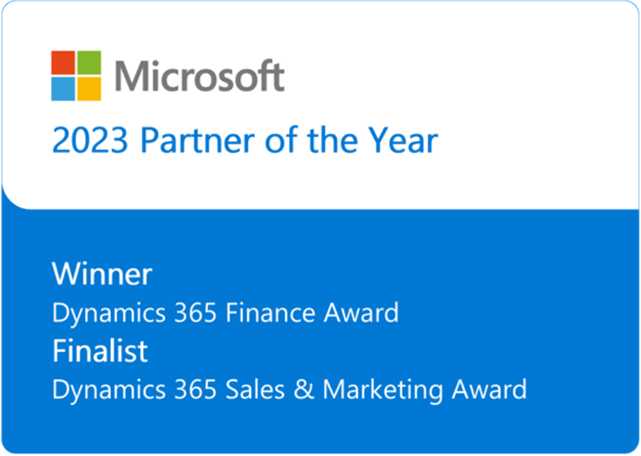Click the blue square of Microsoft logo
The width and height of the screenshot is (641, 456).
click(x=63, y=89)
